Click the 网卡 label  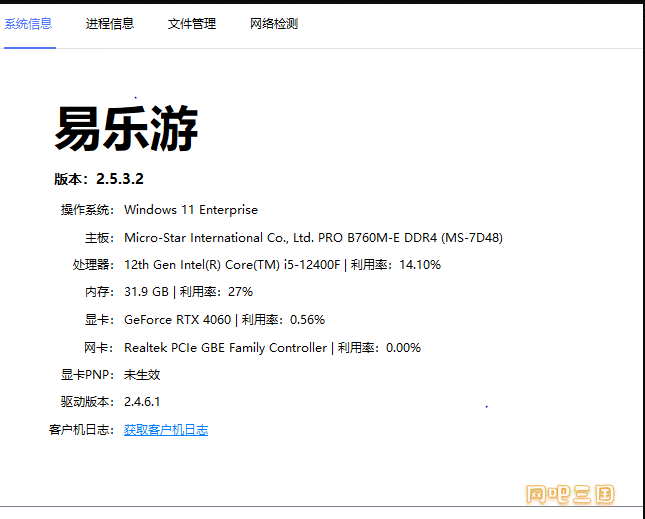pyautogui.click(x=99, y=348)
